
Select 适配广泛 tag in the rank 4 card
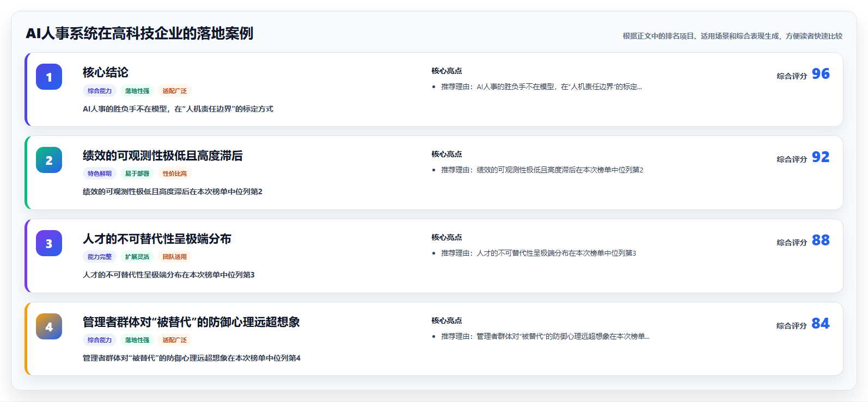175,340
